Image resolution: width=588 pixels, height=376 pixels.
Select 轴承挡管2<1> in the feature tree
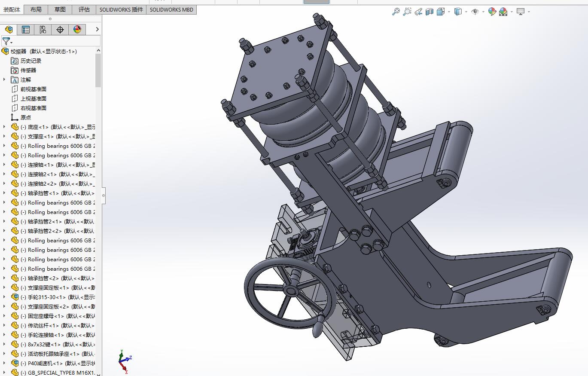point(58,222)
